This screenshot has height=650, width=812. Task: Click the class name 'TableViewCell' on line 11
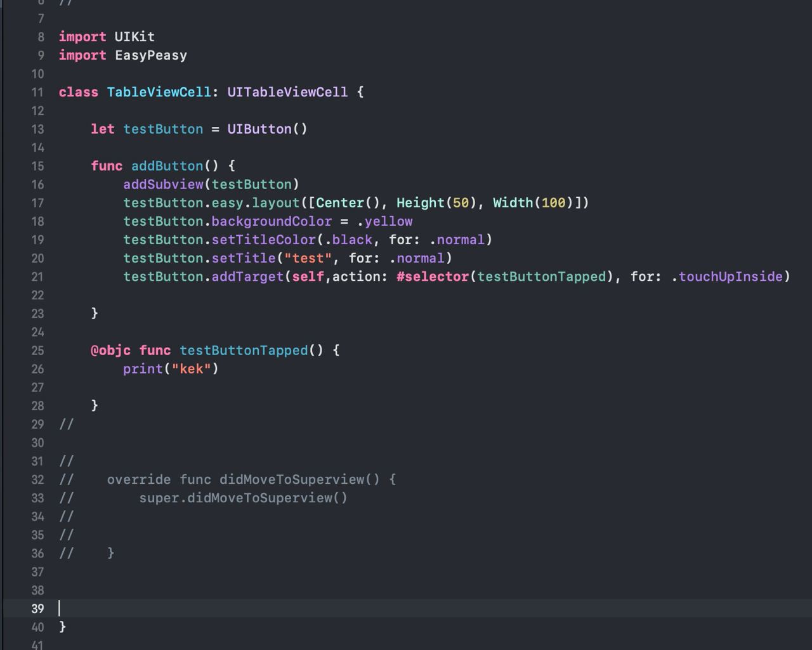[x=159, y=92]
